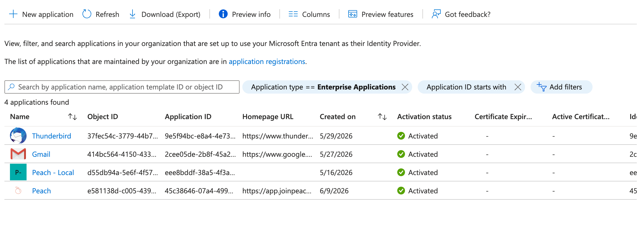Click Got feedback? label

tap(468, 14)
